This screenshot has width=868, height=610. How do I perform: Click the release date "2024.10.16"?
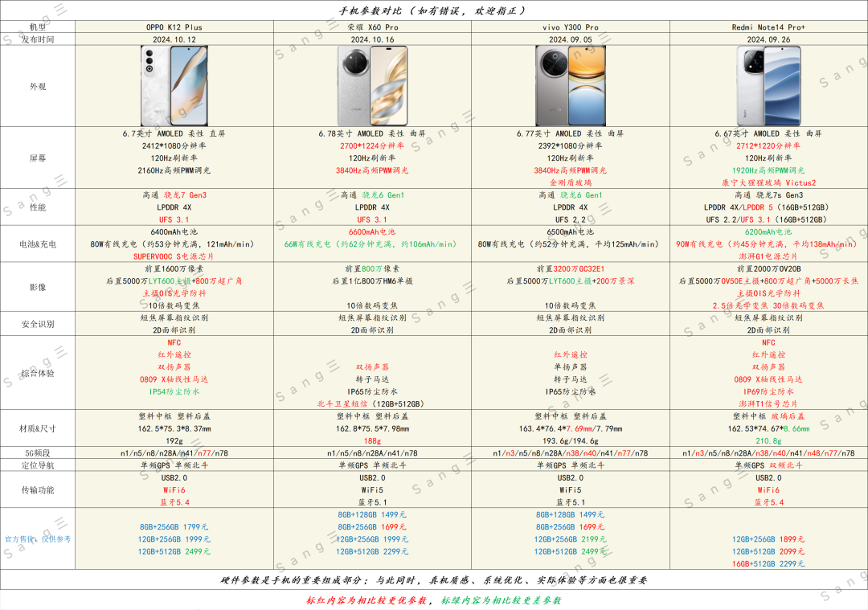tap(373, 39)
